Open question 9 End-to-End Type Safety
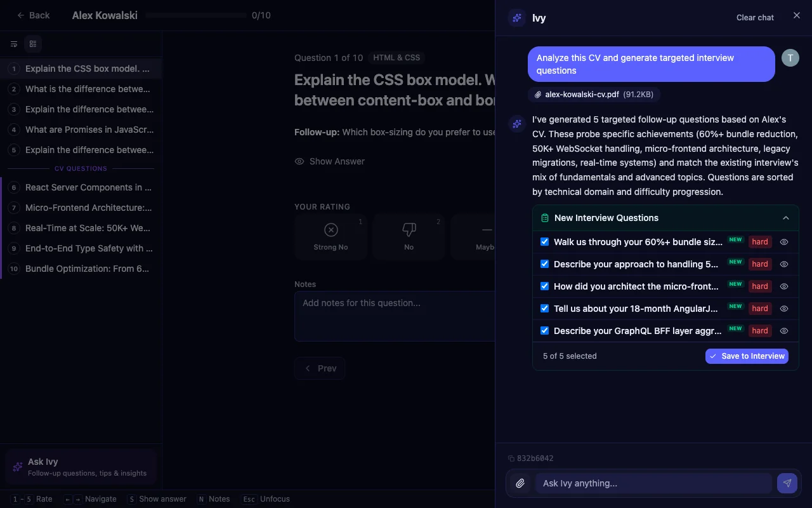 [x=89, y=248]
